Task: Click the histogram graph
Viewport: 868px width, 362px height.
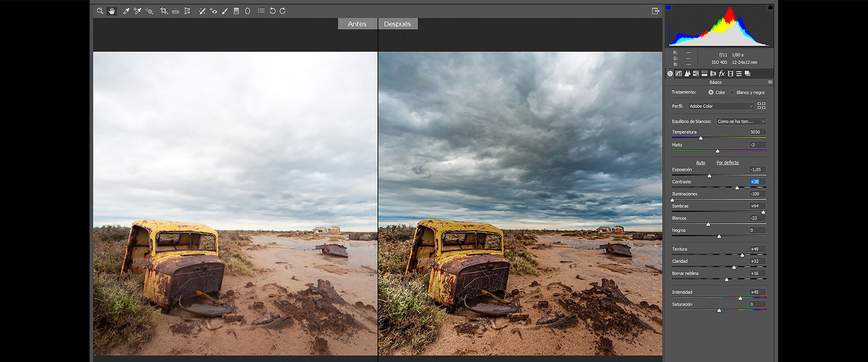Action: 719,26
